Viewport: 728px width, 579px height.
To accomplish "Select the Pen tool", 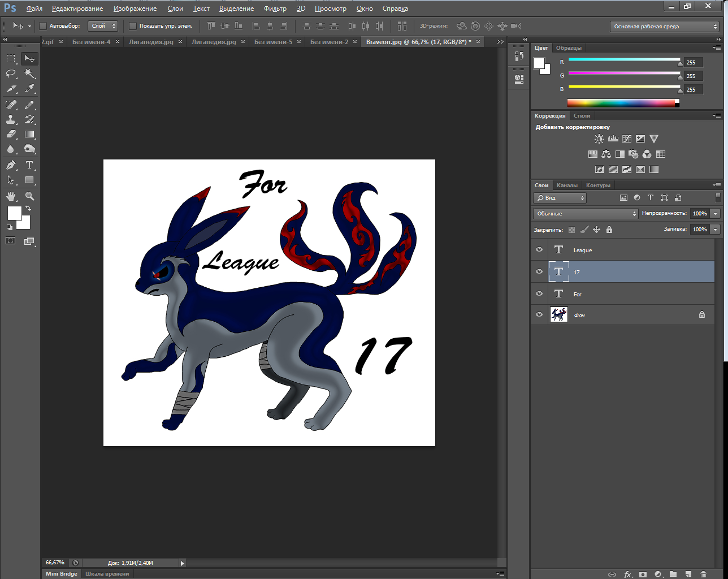I will [x=11, y=165].
